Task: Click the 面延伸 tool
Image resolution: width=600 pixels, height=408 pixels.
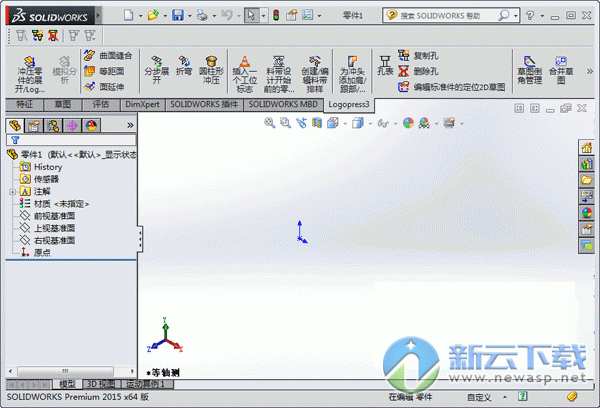Action: (104, 87)
